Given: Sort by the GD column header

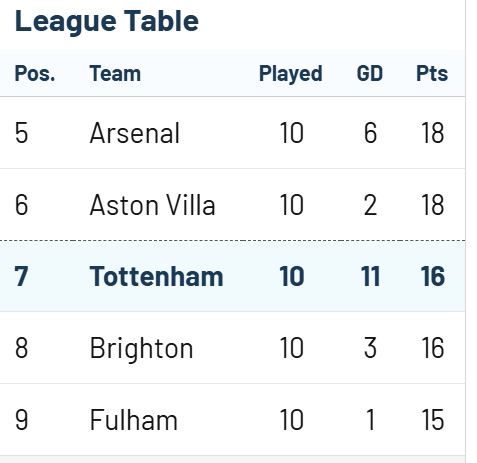Looking at the screenshot, I should tap(370, 73).
